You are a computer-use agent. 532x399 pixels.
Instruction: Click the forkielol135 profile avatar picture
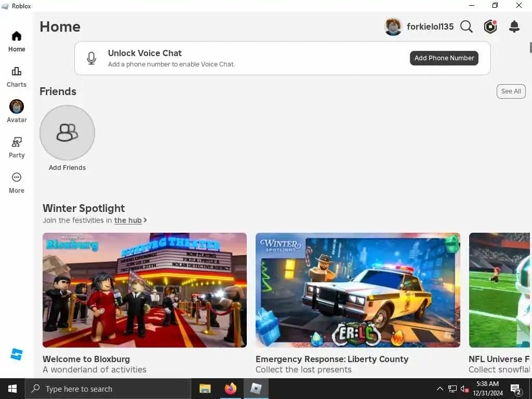(393, 26)
